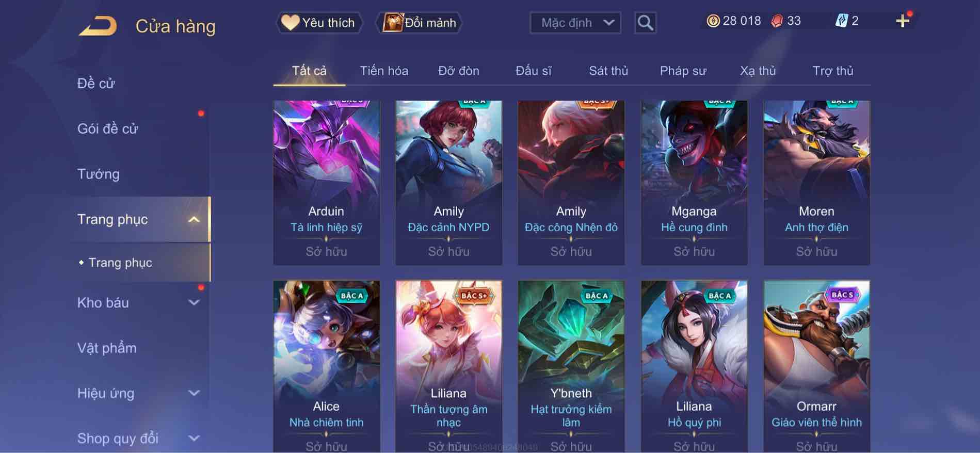Screen dimensions: 980x453
Task: Go to the Tướng sidebar section
Action: click(98, 174)
